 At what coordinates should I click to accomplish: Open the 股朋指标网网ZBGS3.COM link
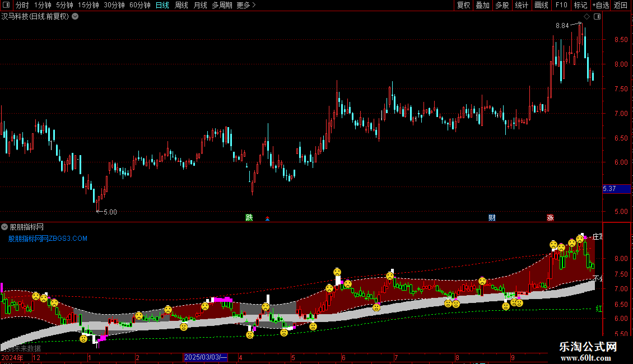(48, 239)
